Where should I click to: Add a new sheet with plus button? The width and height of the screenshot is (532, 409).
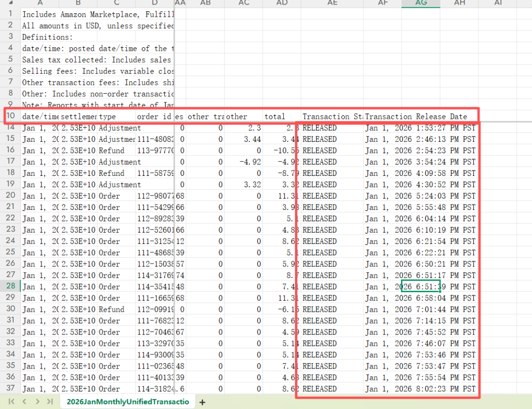pyautogui.click(x=202, y=402)
